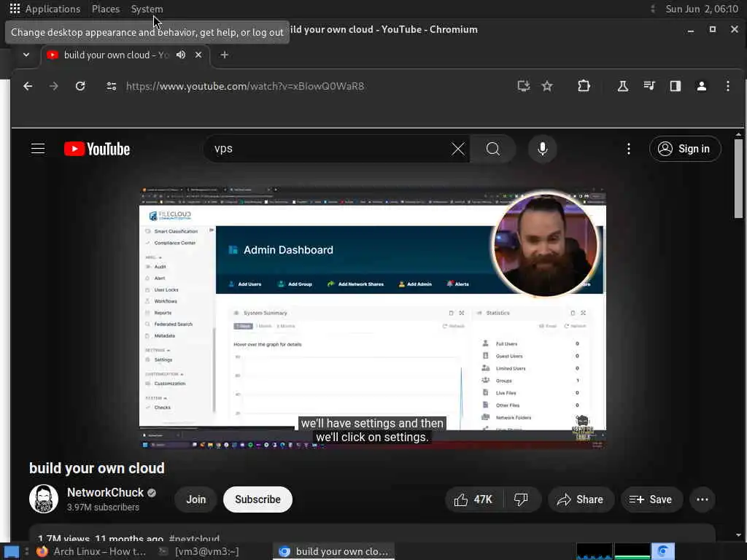Open the Extensions puzzle icon
This screenshot has width=747, height=560.
coord(584,86)
